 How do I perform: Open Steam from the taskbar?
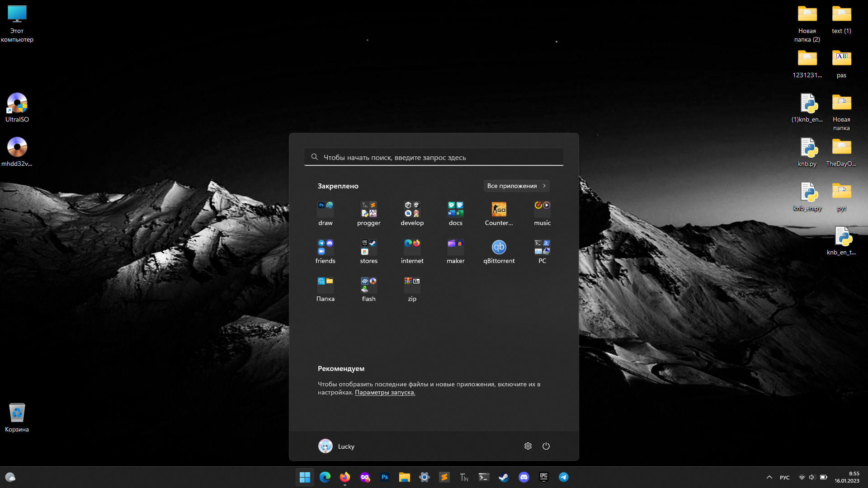coord(504,477)
